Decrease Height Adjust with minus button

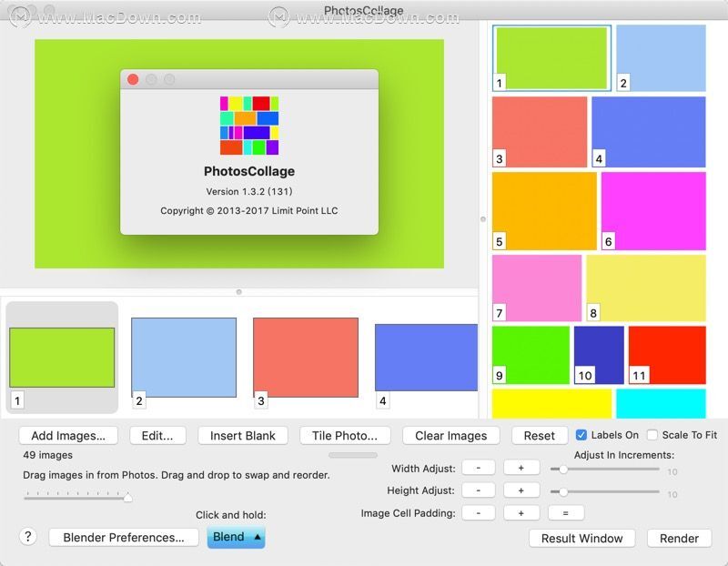[x=479, y=490]
